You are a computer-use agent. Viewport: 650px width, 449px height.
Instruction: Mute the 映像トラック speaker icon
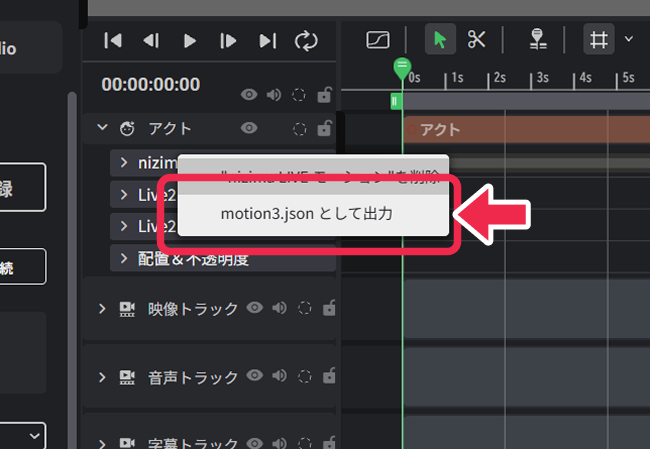(280, 308)
